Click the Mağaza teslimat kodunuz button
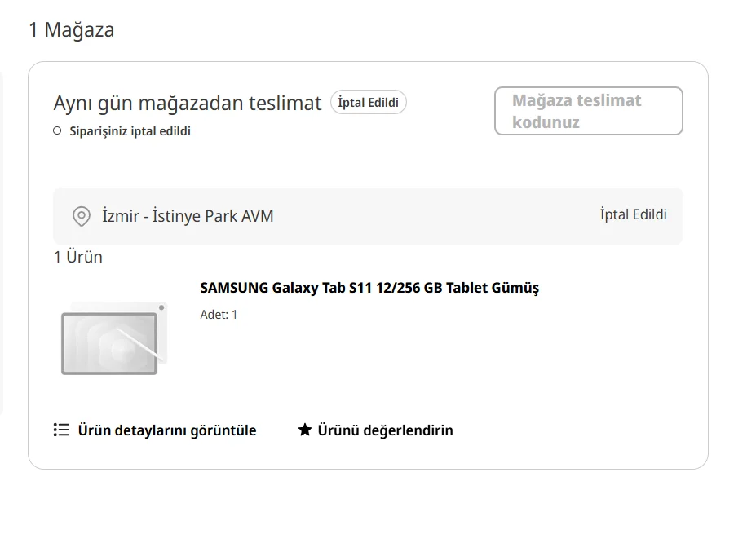This screenshot has width=756, height=543. tap(589, 112)
